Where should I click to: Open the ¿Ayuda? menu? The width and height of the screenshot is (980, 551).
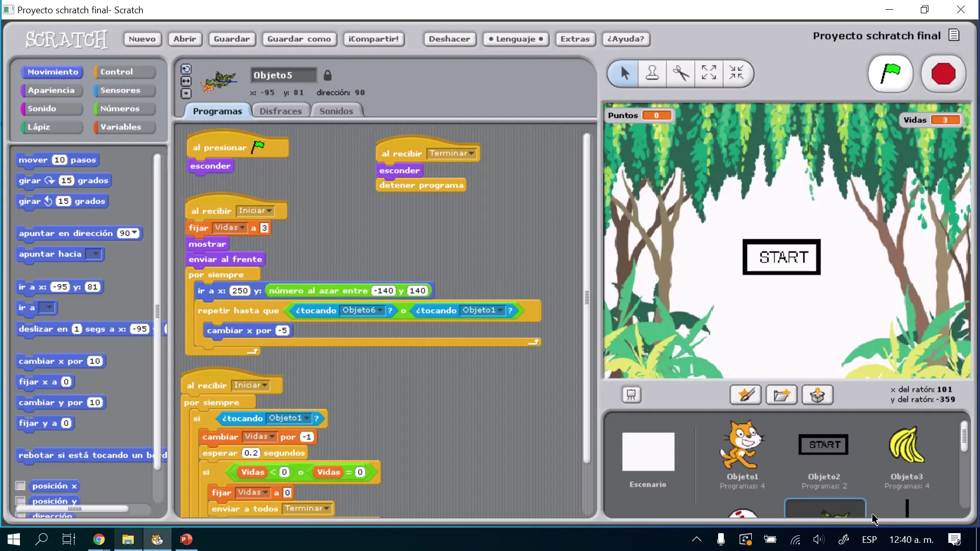click(626, 39)
